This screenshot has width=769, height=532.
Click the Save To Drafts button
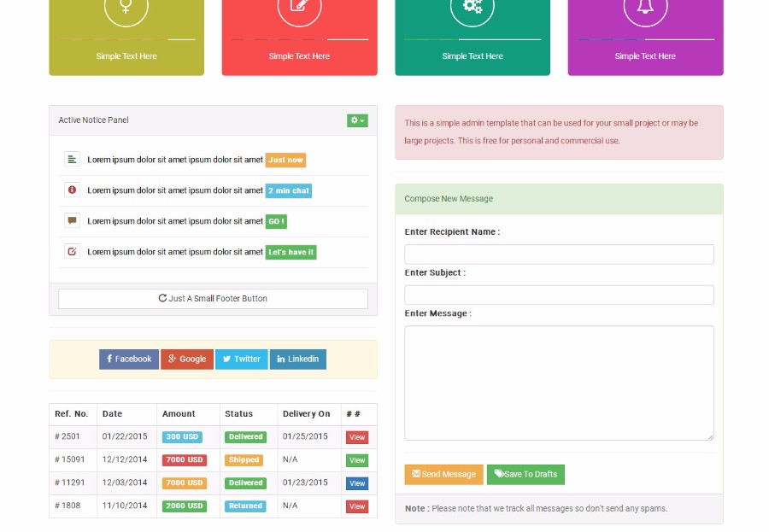[x=525, y=474]
